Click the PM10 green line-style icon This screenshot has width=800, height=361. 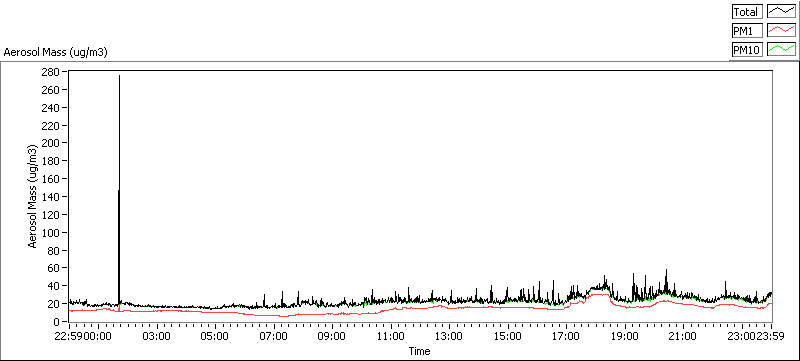coord(782,49)
